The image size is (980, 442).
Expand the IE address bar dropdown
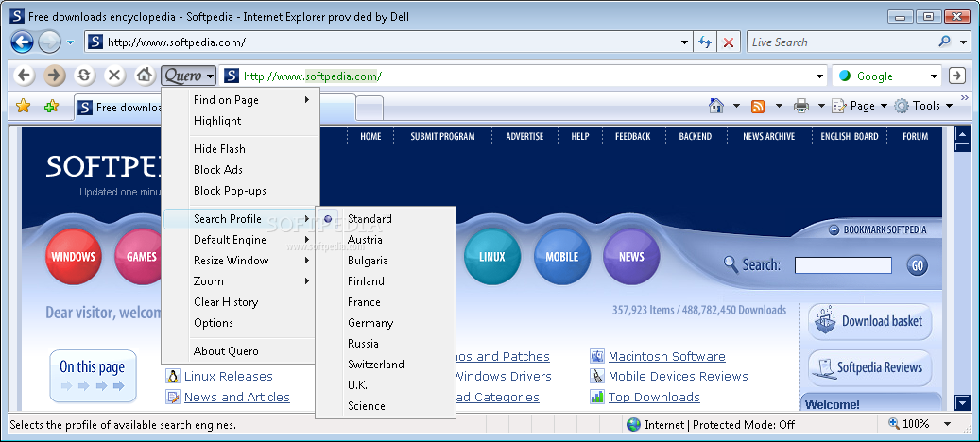click(x=685, y=42)
